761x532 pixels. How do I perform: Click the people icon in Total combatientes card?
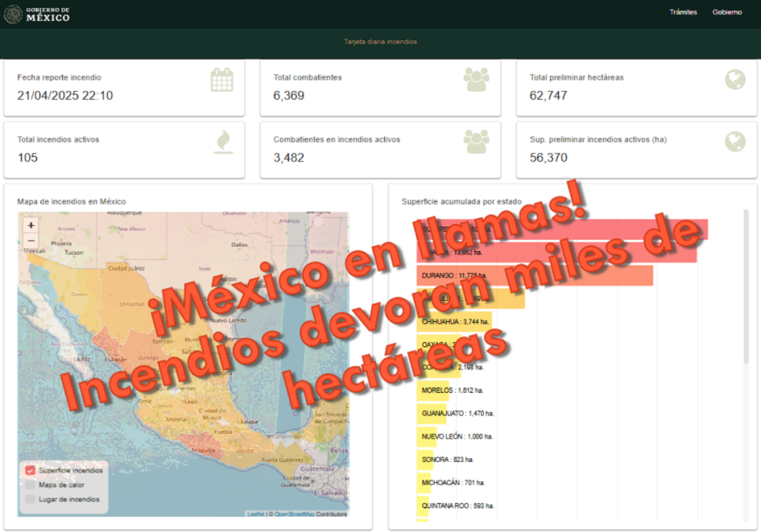[x=476, y=79]
